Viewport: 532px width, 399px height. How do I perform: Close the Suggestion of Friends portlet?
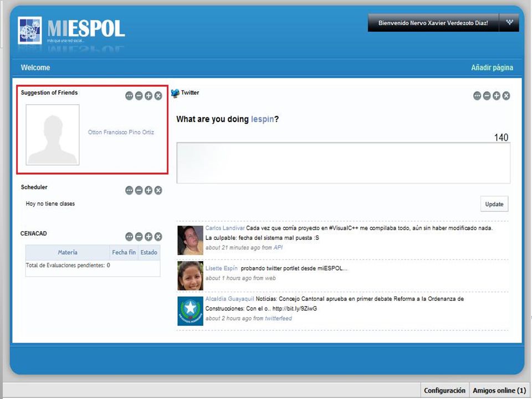(158, 96)
